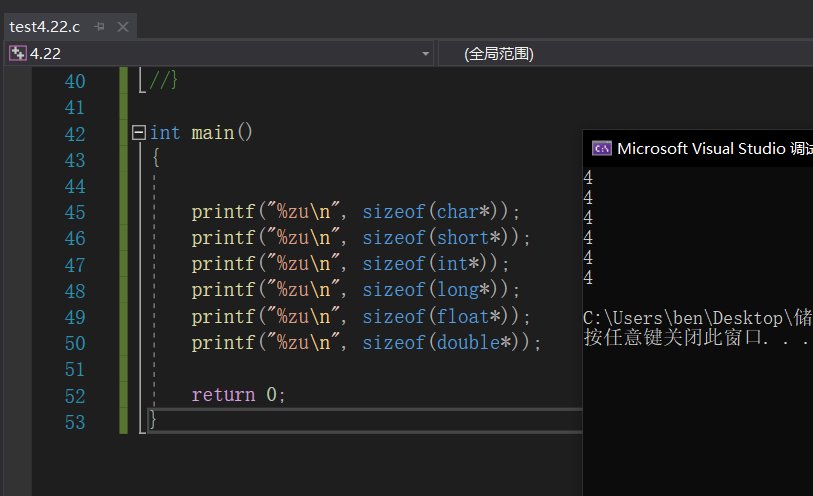813x496 pixels.
Task: Click the closing brace on line 53
Action: tap(153, 420)
